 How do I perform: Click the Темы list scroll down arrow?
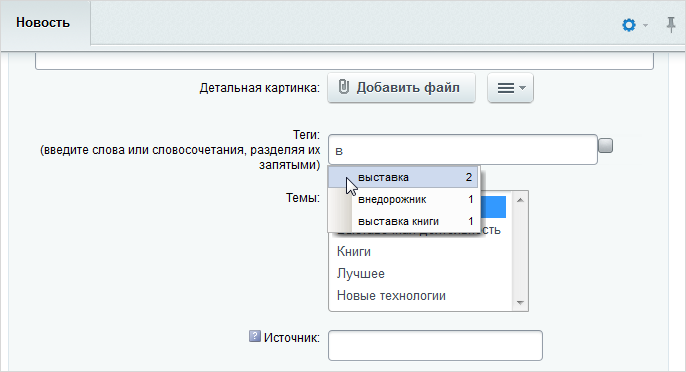(520, 302)
